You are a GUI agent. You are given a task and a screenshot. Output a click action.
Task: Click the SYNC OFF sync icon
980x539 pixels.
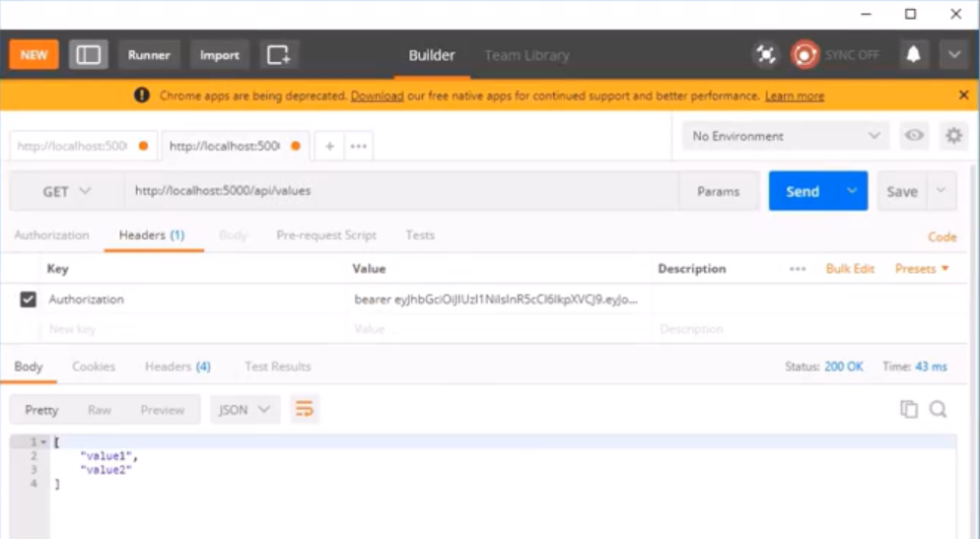(x=805, y=55)
